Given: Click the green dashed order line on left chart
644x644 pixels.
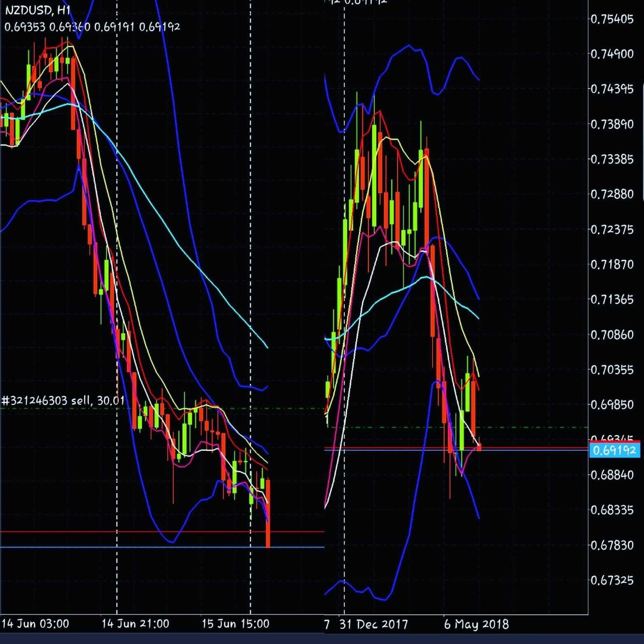Looking at the screenshot, I should 162,409.
